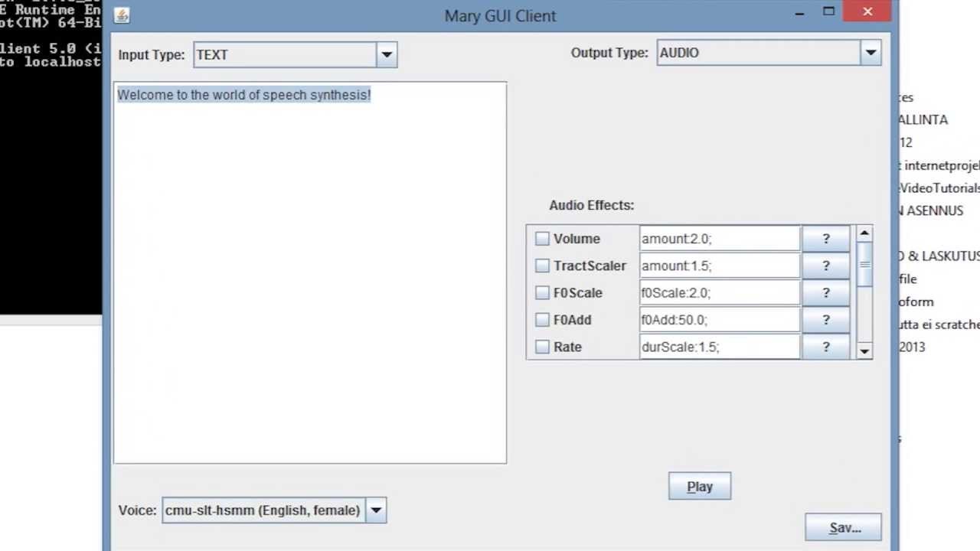
Task: Click the f0Add:50.0 parameter field
Action: pyautogui.click(x=720, y=320)
